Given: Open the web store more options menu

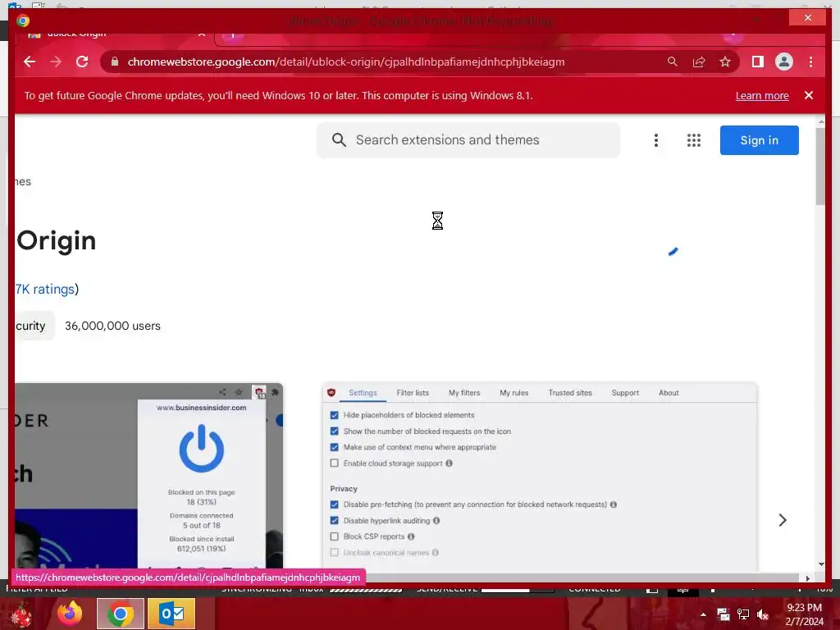Looking at the screenshot, I should click(655, 140).
